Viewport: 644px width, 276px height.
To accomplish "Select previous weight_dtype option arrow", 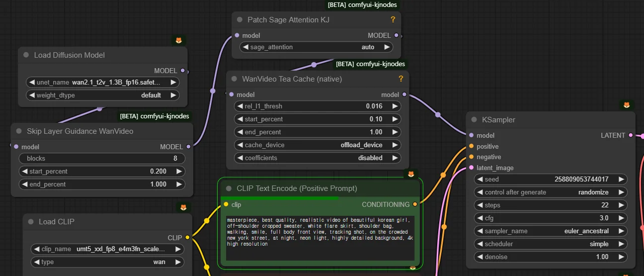I will [x=32, y=95].
